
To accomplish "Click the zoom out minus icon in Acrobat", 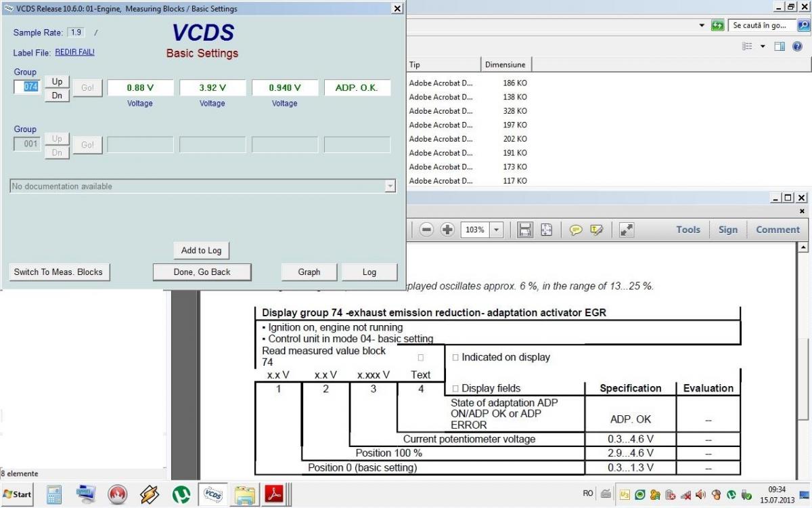I will (x=426, y=230).
